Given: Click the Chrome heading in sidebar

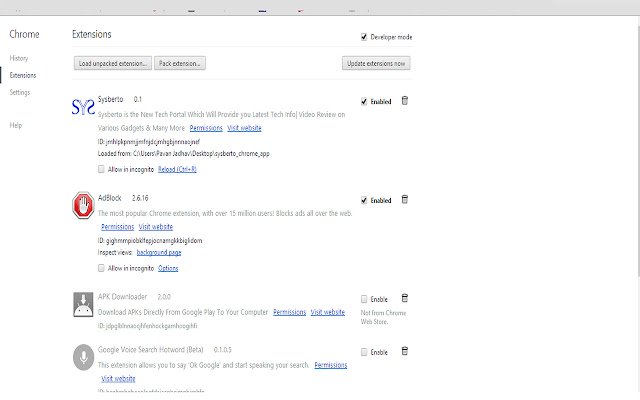Looking at the screenshot, I should click(x=24, y=34).
